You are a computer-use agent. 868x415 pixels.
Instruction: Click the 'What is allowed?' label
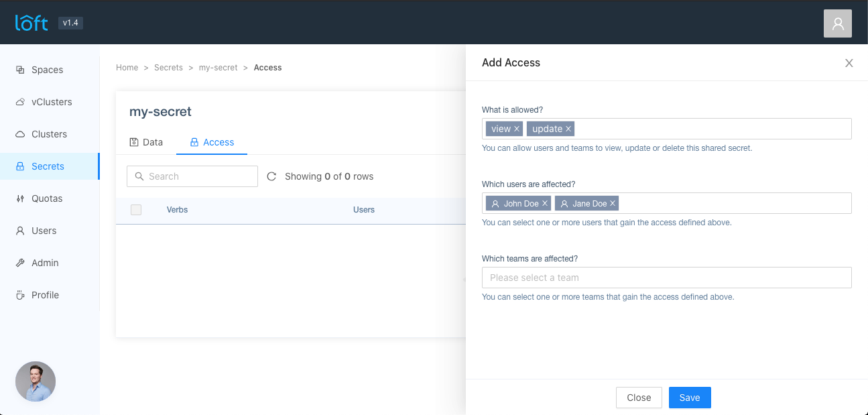[x=512, y=109]
